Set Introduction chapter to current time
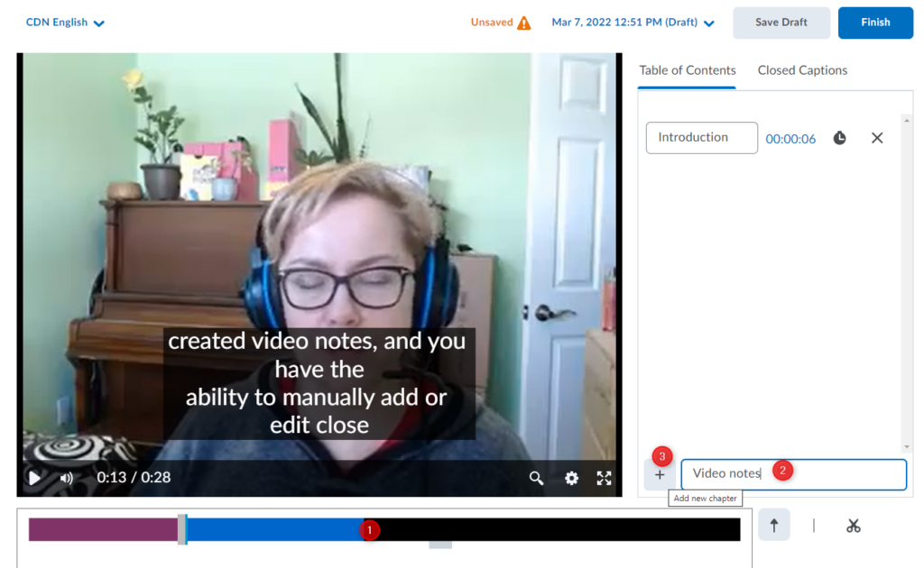Image resolution: width=924 pixels, height=568 pixels. click(839, 138)
